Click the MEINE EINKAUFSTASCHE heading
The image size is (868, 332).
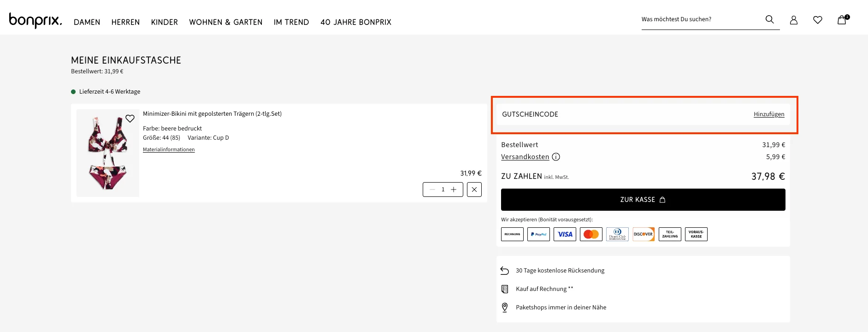coord(126,60)
